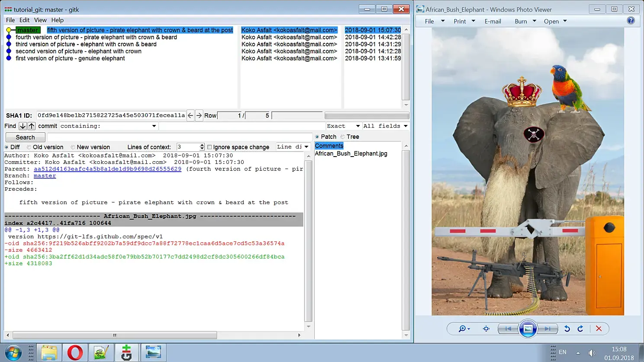Open Opera browser from taskbar
Screen dimensions: 644x362
point(75,352)
